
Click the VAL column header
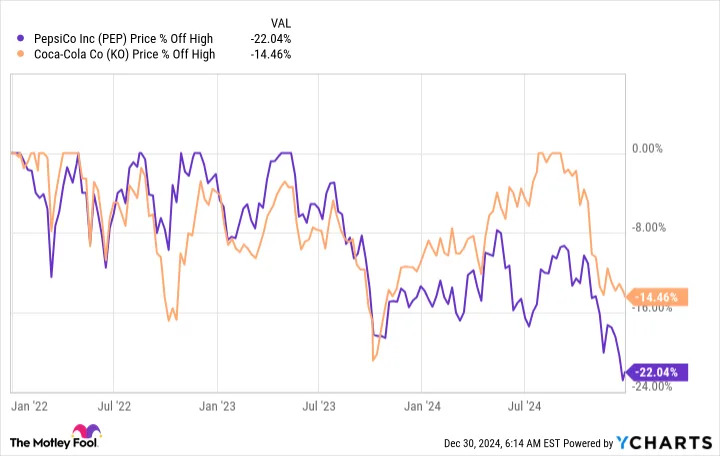(x=281, y=23)
